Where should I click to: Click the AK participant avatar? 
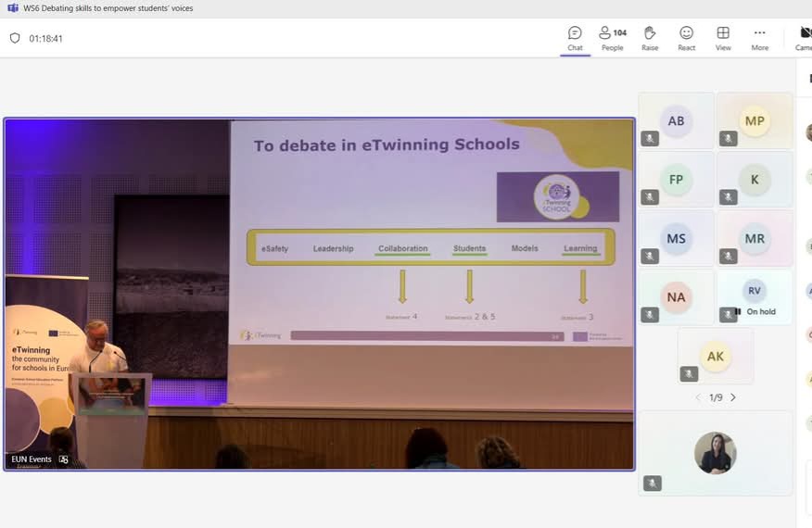pos(715,356)
